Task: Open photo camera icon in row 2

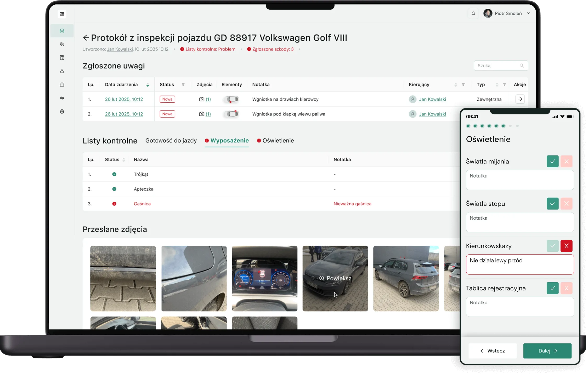Action: tap(201, 114)
